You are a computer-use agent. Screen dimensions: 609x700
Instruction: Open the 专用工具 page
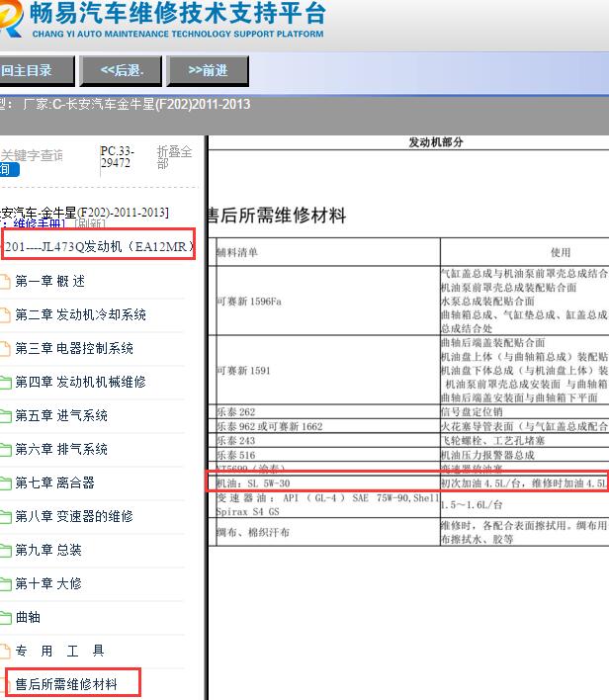(x=60, y=651)
